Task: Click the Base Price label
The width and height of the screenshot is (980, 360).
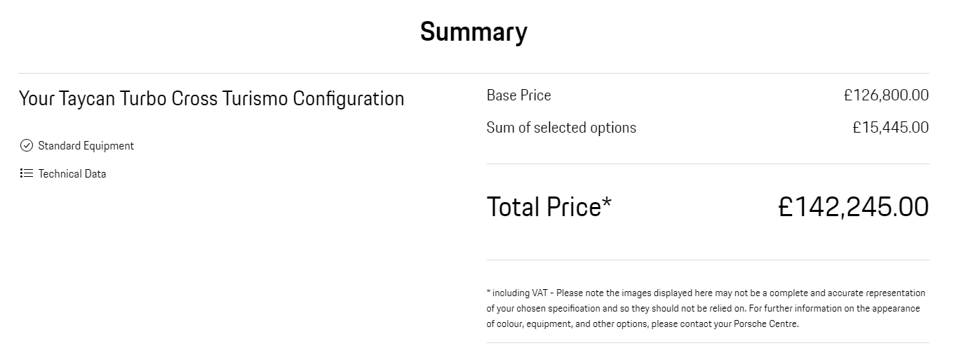Action: click(x=519, y=95)
